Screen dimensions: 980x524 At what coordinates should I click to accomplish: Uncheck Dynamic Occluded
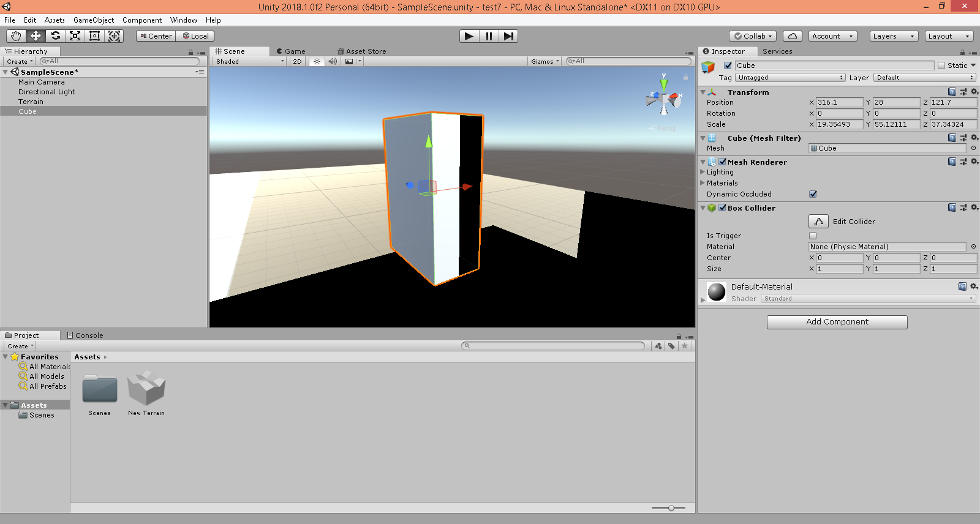[x=813, y=194]
